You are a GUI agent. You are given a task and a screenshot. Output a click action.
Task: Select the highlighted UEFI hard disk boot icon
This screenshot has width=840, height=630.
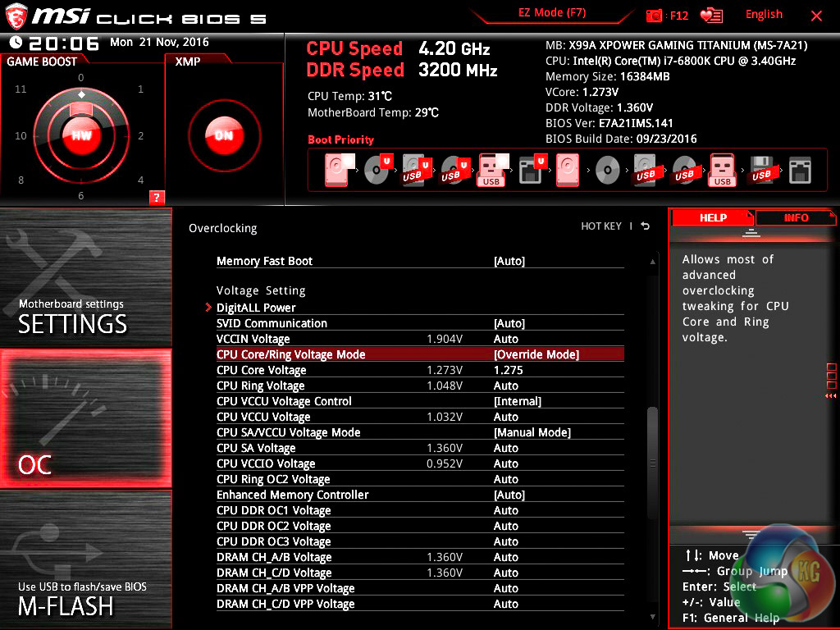(x=339, y=170)
